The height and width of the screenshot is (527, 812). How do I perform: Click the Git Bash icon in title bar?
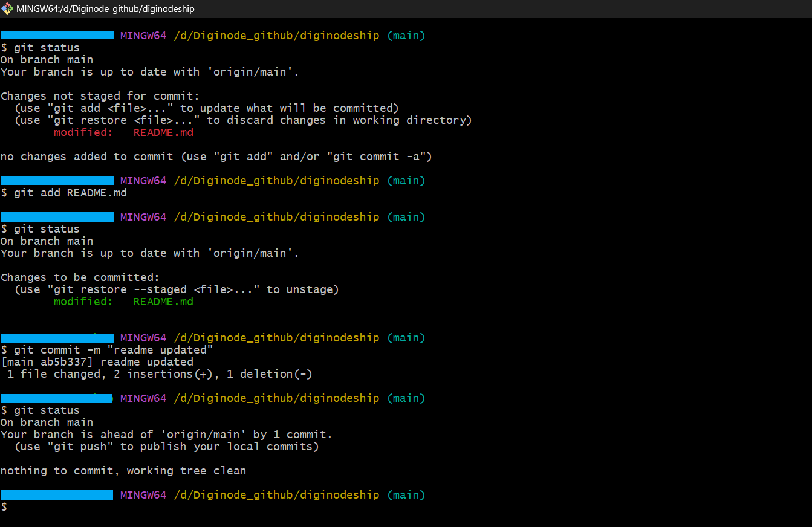tap(7, 9)
